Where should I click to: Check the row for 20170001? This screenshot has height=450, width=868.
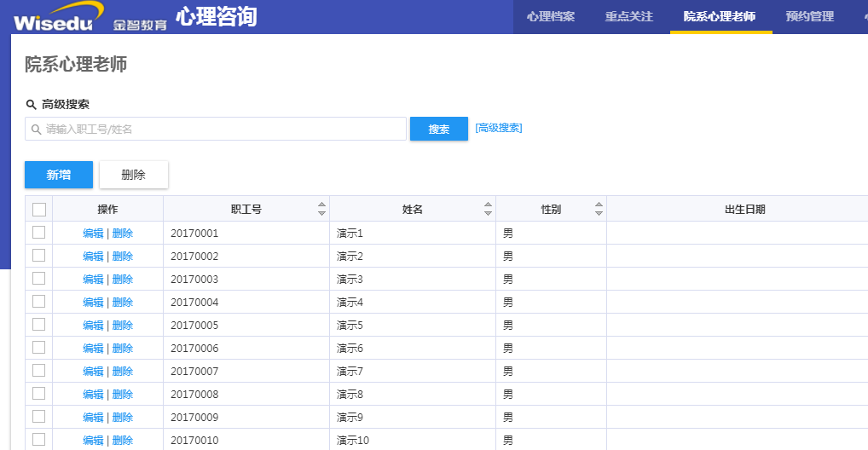point(38,233)
